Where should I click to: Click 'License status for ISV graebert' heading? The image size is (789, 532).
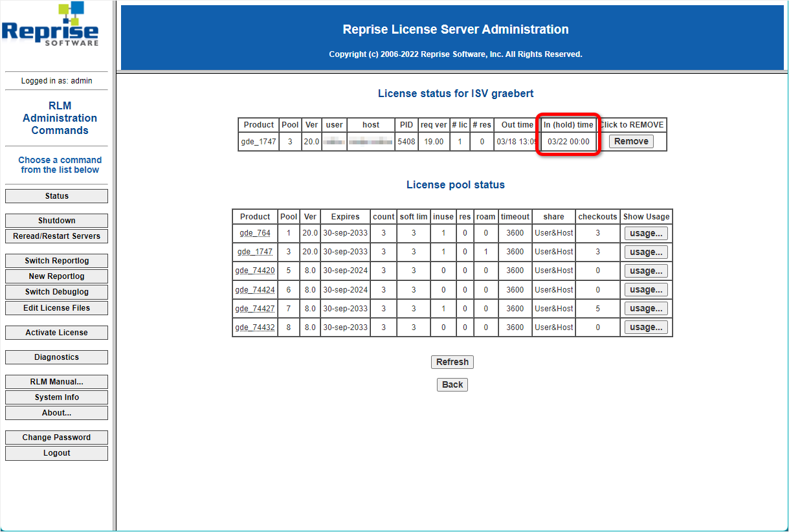(x=456, y=94)
